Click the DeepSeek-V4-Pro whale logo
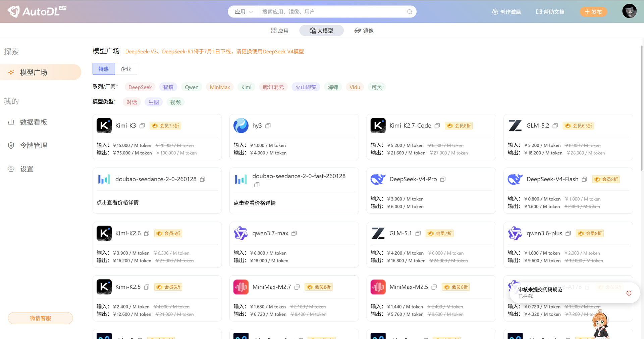The image size is (644, 339). (378, 179)
